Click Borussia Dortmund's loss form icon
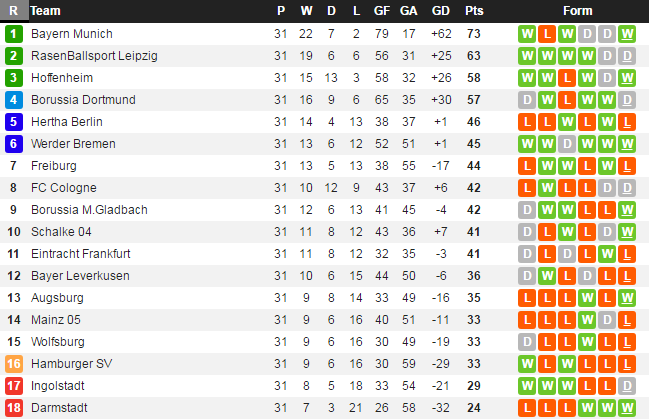Screen dimensions: 649x419 [x=567, y=100]
